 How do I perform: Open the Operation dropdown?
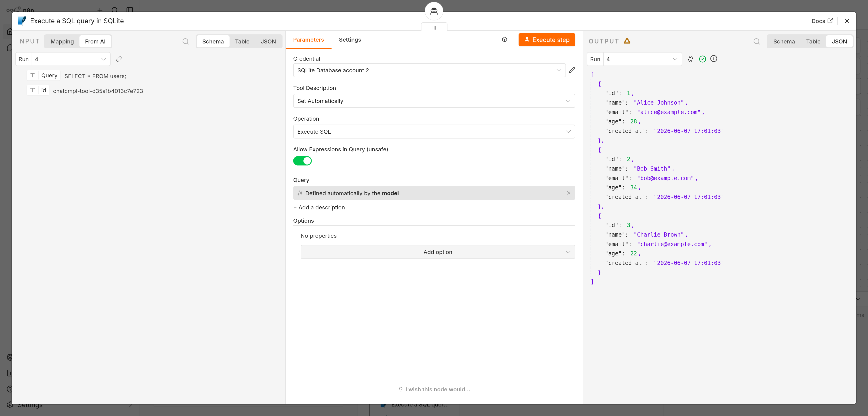[434, 132]
